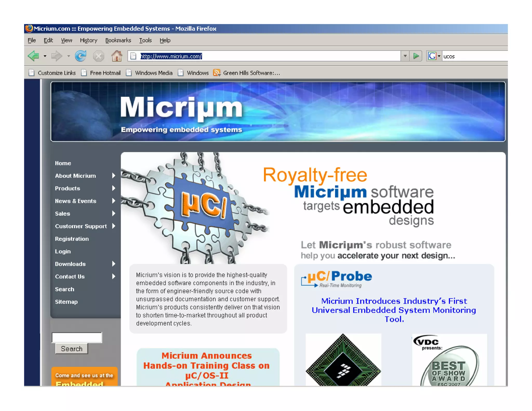This screenshot has width=532, height=411.
Task: Click the orange Come and see us banner
Action: [84, 377]
